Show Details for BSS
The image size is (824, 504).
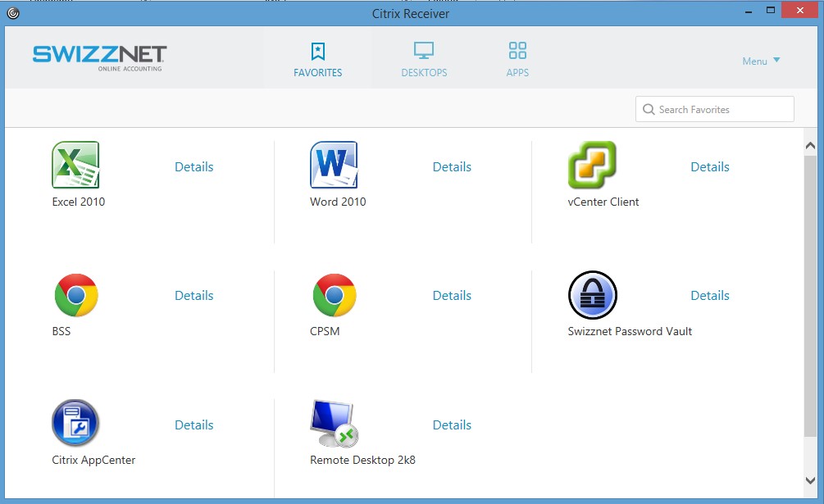point(194,296)
